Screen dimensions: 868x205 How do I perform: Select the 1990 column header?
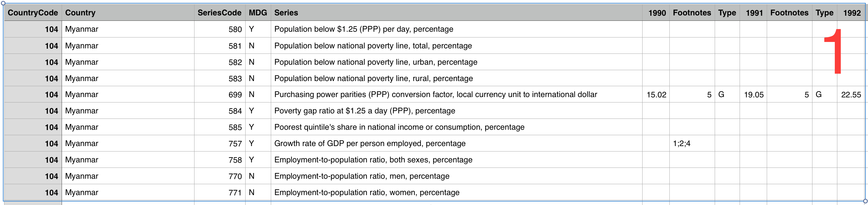(x=657, y=13)
